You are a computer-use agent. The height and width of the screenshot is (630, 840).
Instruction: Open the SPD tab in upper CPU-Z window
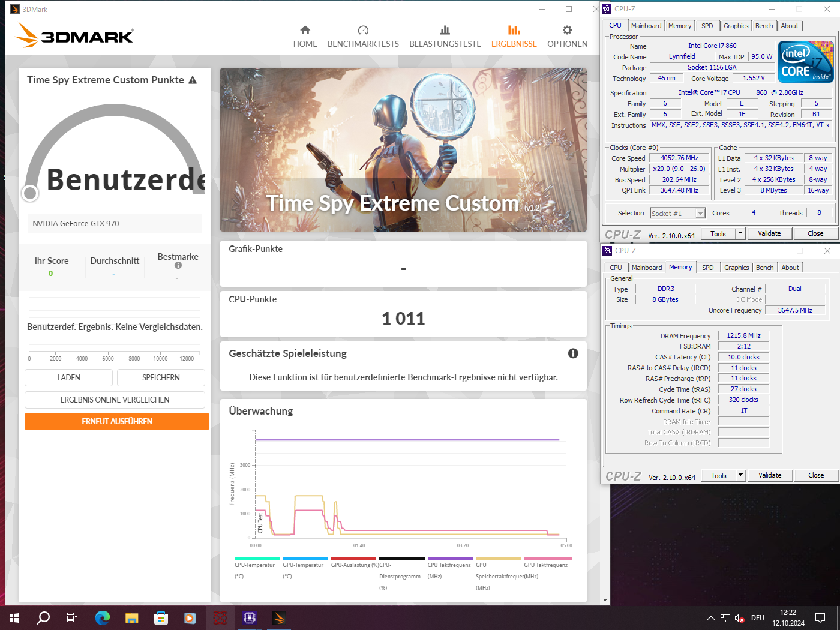(x=707, y=26)
